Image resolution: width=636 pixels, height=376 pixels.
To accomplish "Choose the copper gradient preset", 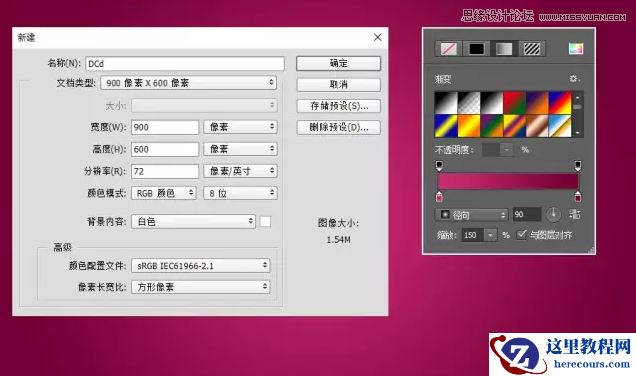I will point(537,126).
